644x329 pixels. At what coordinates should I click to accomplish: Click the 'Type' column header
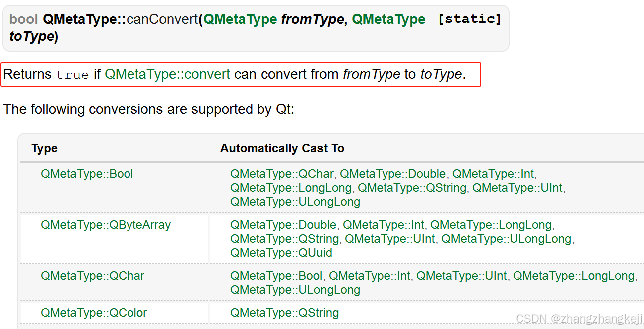[44, 148]
